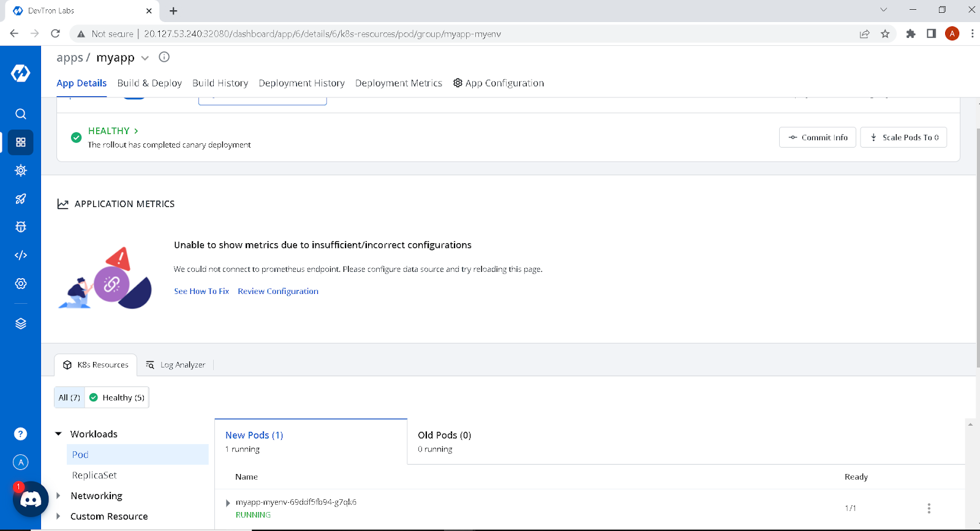The height and width of the screenshot is (531, 980).
Task: Open the Discord chat bubble
Action: pyautogui.click(x=31, y=499)
